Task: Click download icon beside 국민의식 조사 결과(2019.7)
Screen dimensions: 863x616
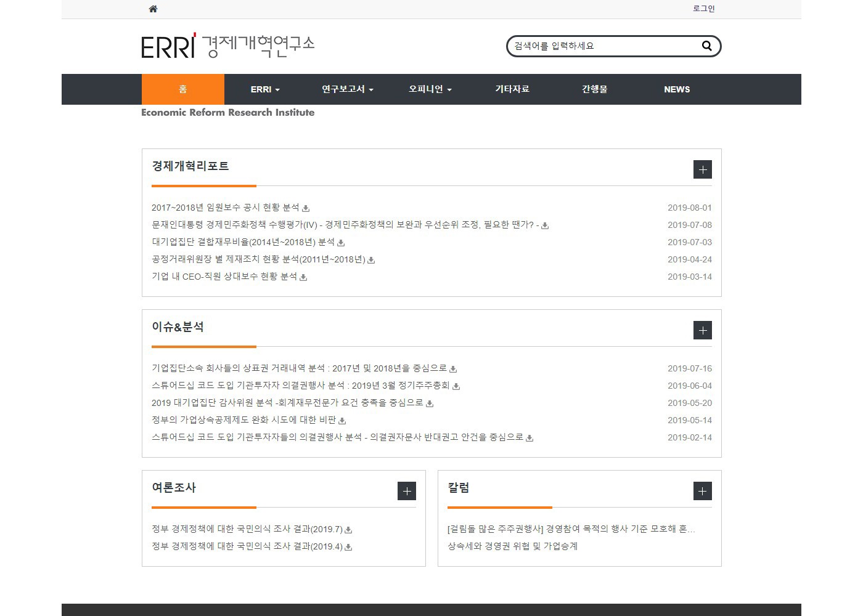Action: tap(348, 530)
